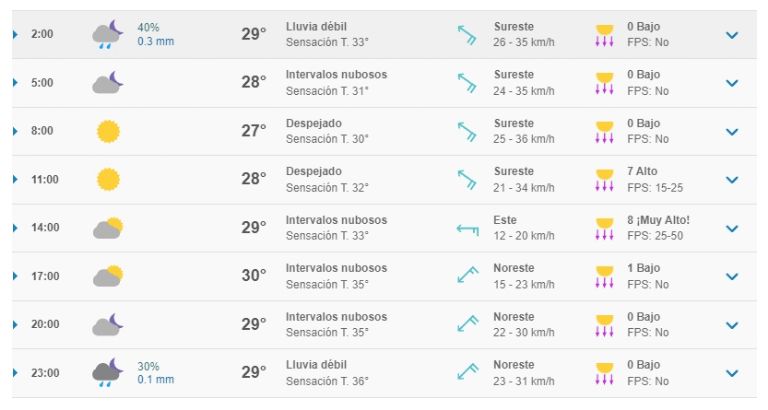The width and height of the screenshot is (768, 410).
Task: Click the 40% rain probability text
Action: pyautogui.click(x=148, y=27)
